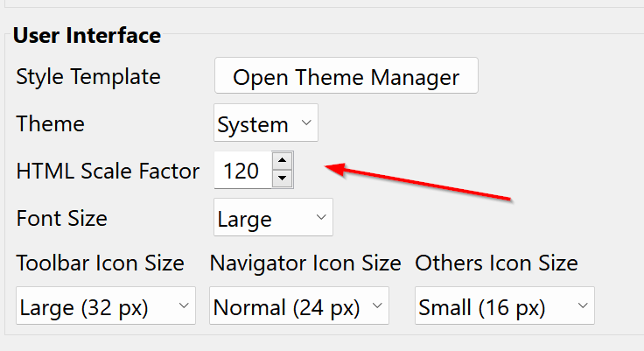The image size is (644, 351).
Task: Open the Navigator Icon Size dropdown
Action: click(x=299, y=305)
